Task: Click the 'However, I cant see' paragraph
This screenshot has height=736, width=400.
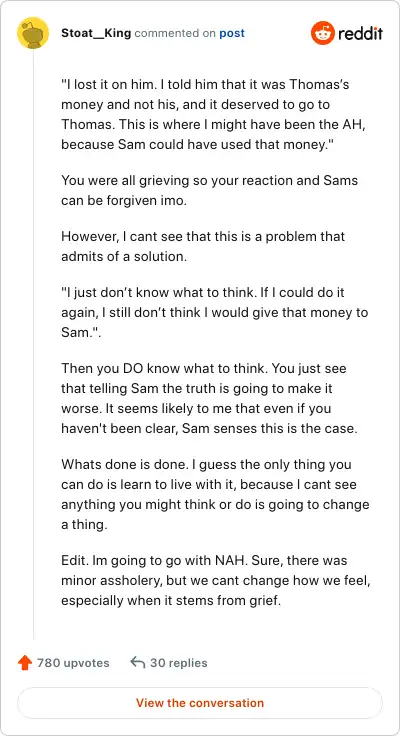Action: click(203, 246)
